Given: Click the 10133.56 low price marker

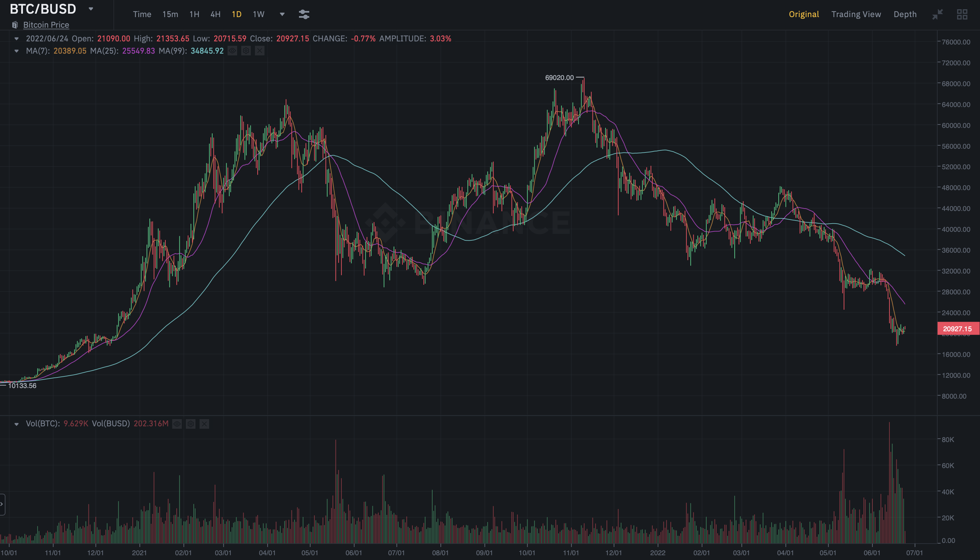Looking at the screenshot, I should click(x=22, y=385).
